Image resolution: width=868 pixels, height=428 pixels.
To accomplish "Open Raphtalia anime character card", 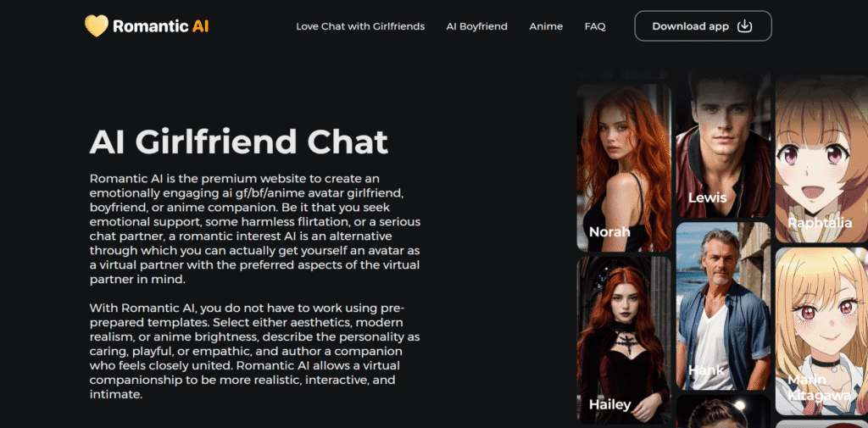I will pyautogui.click(x=821, y=158).
